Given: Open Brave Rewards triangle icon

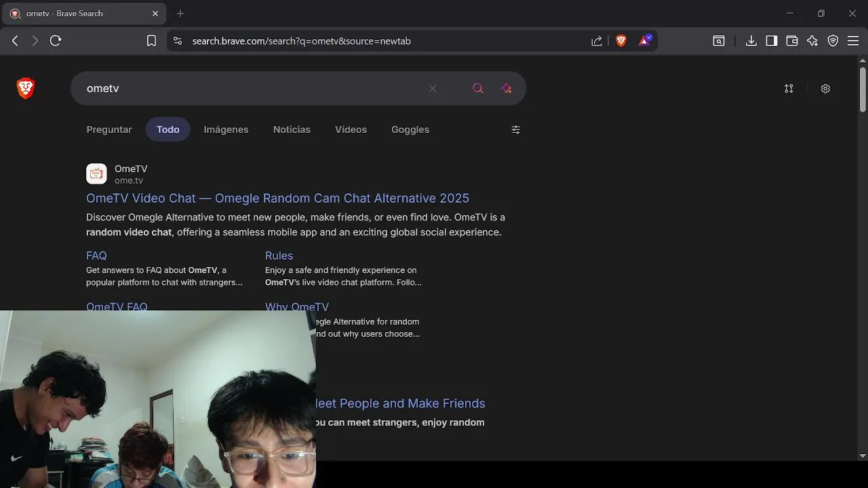Looking at the screenshot, I should [x=645, y=40].
